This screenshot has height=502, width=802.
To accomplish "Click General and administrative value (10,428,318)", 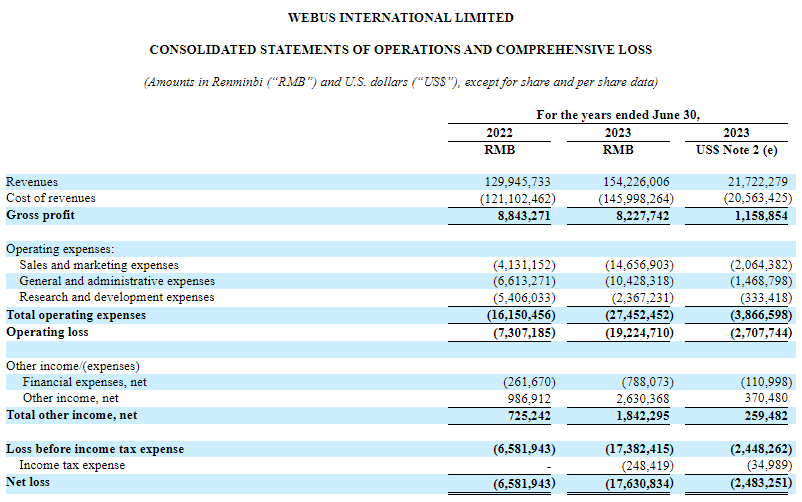I will [x=635, y=282].
